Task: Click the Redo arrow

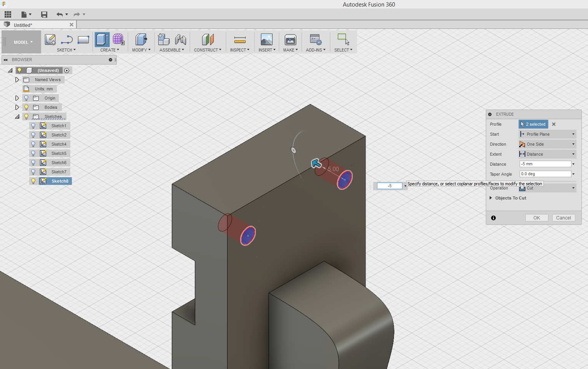Action: tap(77, 15)
